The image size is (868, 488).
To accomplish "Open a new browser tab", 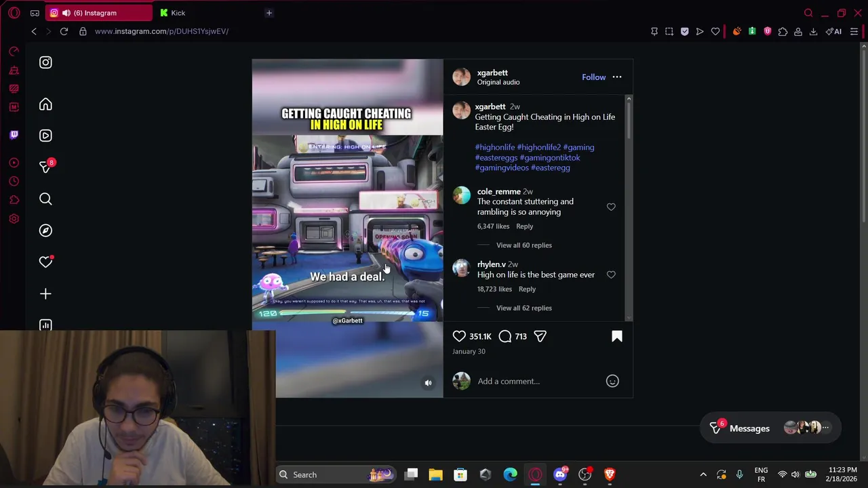I will 269,13.
